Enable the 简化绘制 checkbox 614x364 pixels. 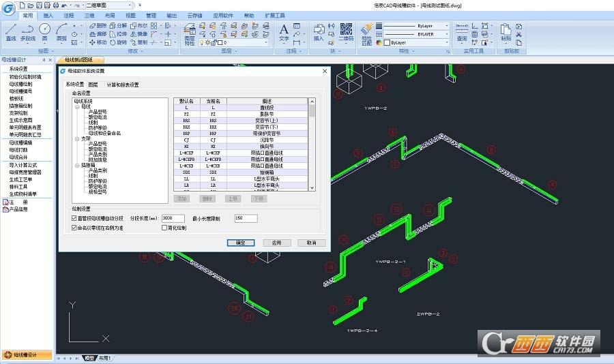164,228
